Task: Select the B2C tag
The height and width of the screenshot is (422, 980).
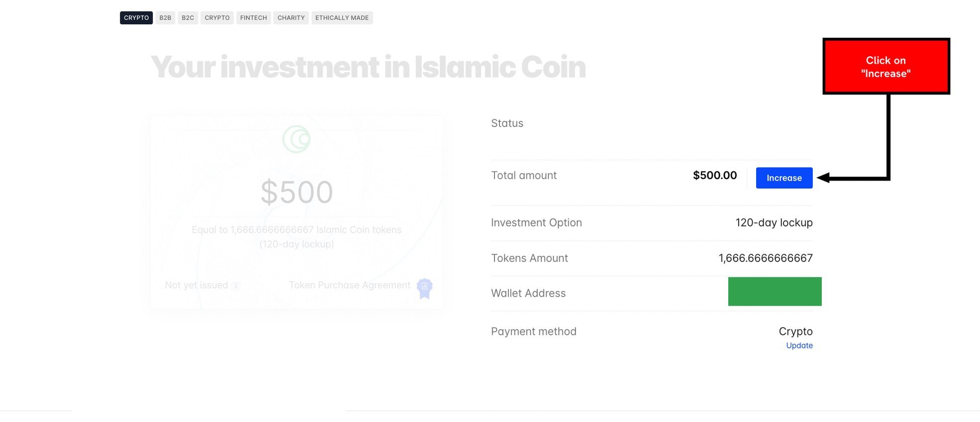Action: (188, 18)
